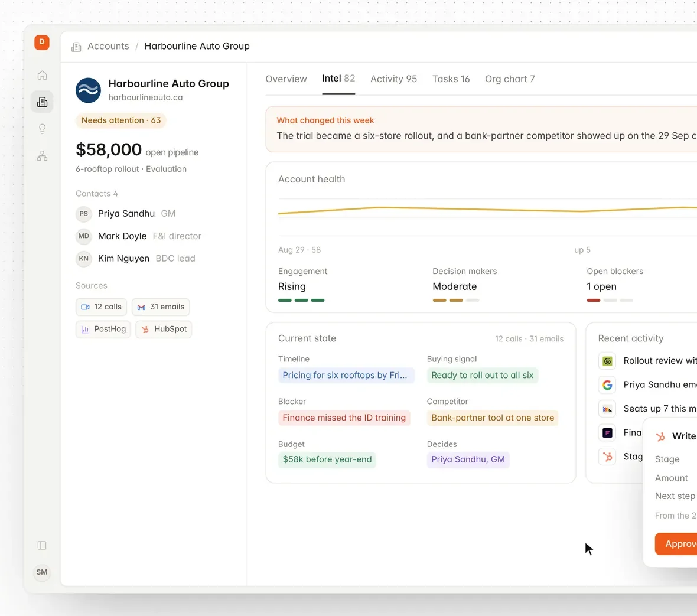697x616 pixels.
Task: Click the Pricing for six rooftops timeline tag
Action: (x=346, y=375)
